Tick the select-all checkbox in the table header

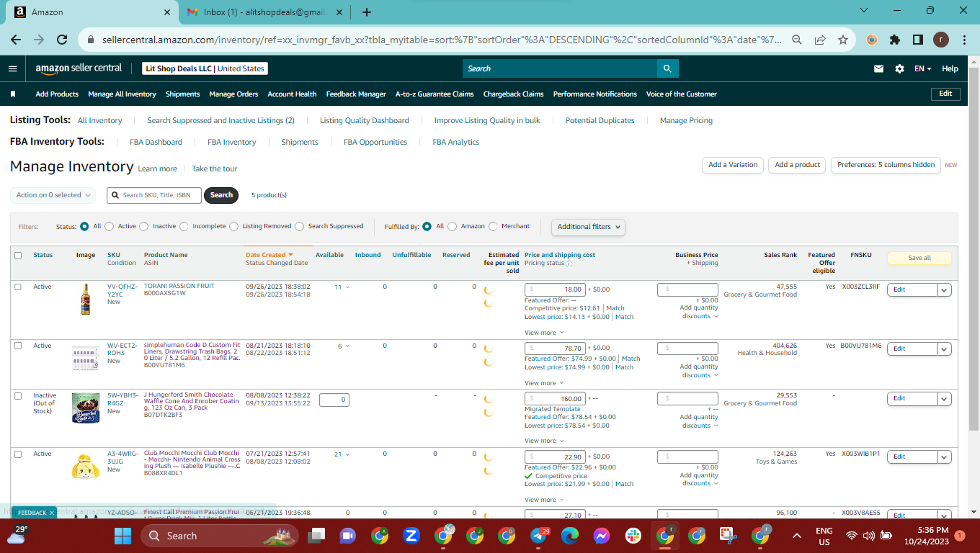pyautogui.click(x=18, y=256)
